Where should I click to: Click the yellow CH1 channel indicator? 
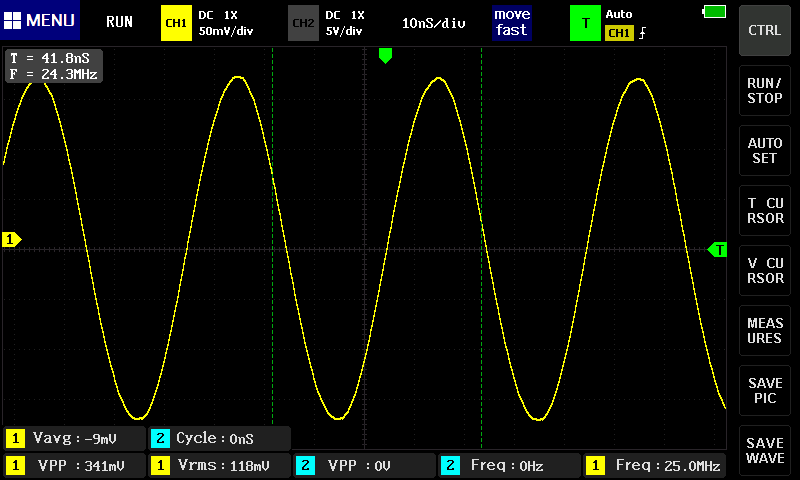176,22
